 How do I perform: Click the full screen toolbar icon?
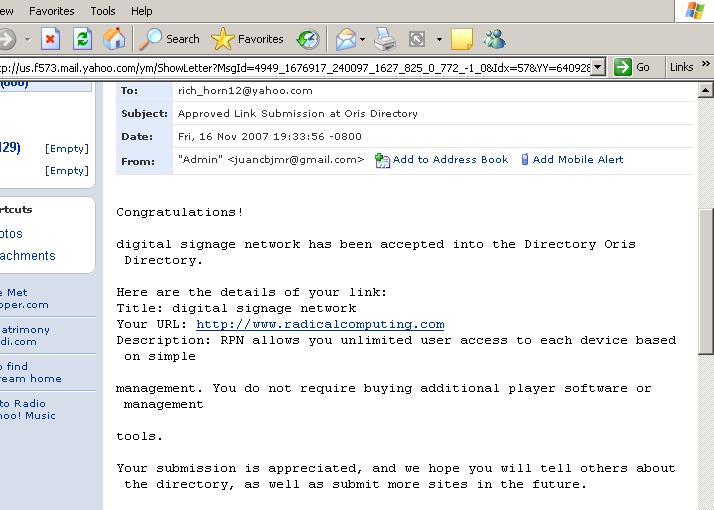click(417, 39)
